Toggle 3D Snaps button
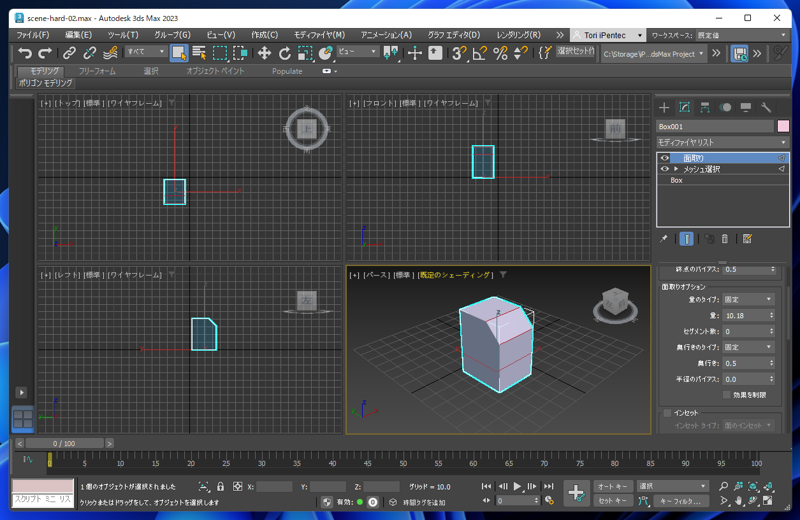This screenshot has width=800, height=520. (459, 53)
